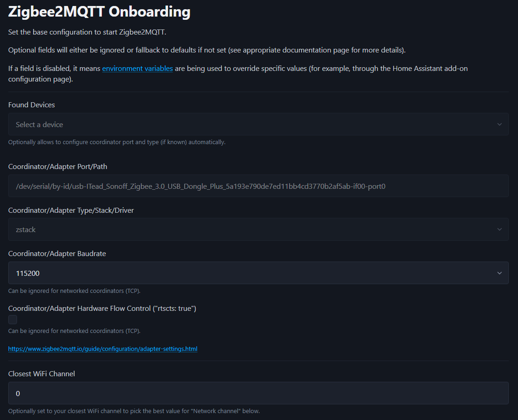Click the Coordinator/Adapter Port/Path input field
Image resolution: width=518 pixels, height=420 pixels.
pos(258,186)
